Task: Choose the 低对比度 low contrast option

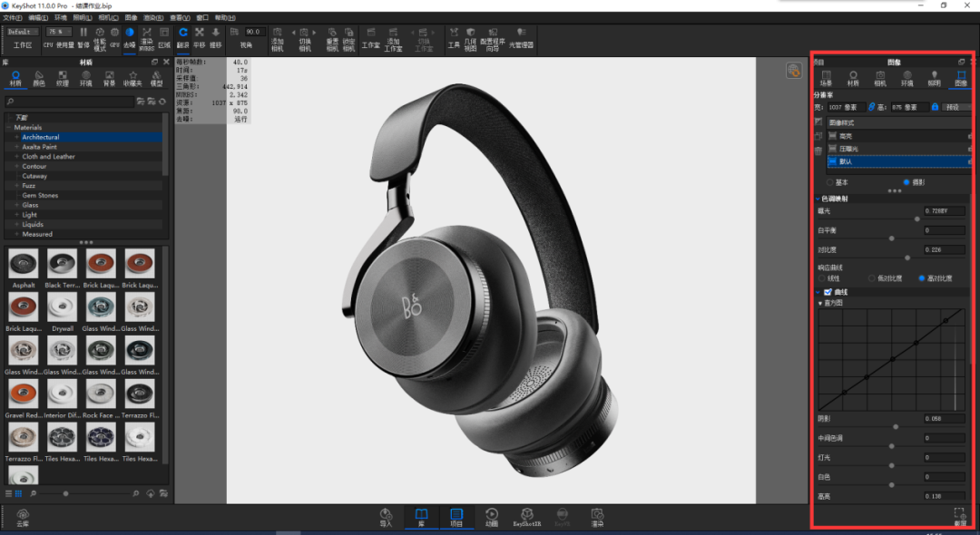Action: pos(871,278)
